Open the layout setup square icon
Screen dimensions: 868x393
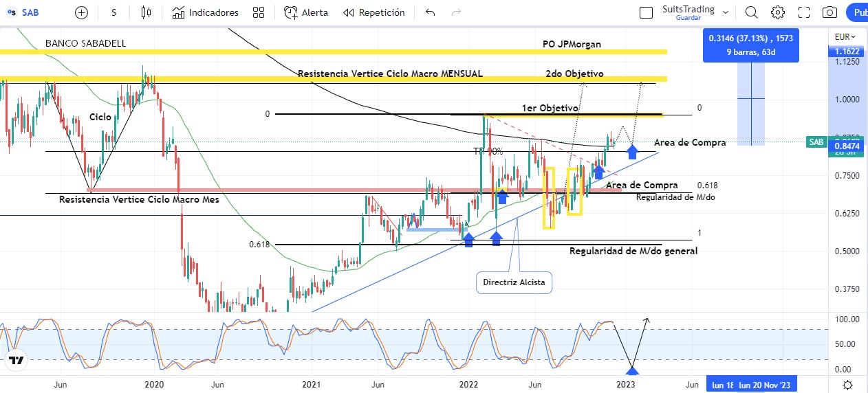coord(646,12)
